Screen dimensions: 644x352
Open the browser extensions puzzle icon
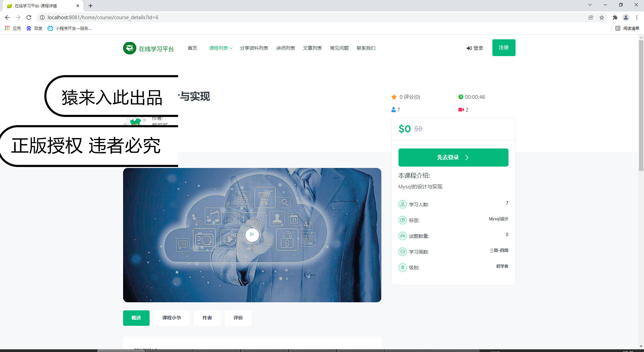point(615,17)
